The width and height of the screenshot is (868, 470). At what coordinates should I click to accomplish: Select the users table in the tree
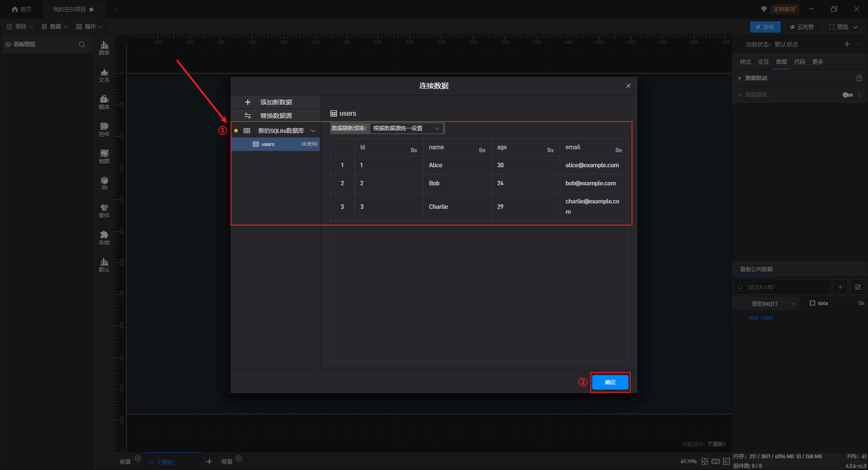click(x=276, y=144)
